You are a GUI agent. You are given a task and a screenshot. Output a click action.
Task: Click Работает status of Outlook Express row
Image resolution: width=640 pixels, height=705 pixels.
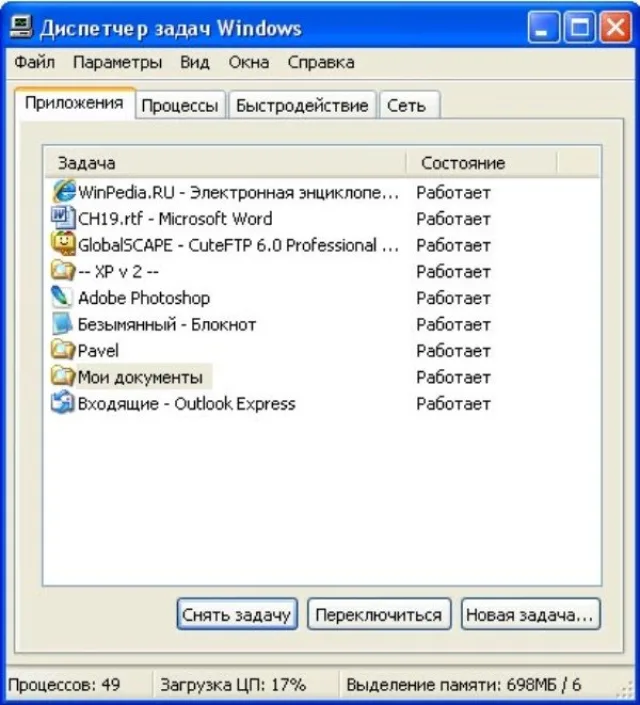(x=453, y=403)
